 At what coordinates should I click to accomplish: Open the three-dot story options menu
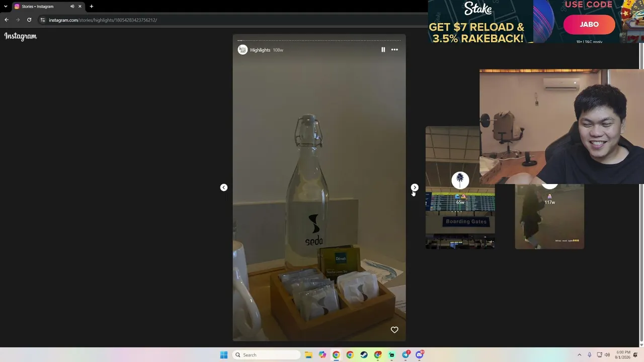pyautogui.click(x=394, y=50)
